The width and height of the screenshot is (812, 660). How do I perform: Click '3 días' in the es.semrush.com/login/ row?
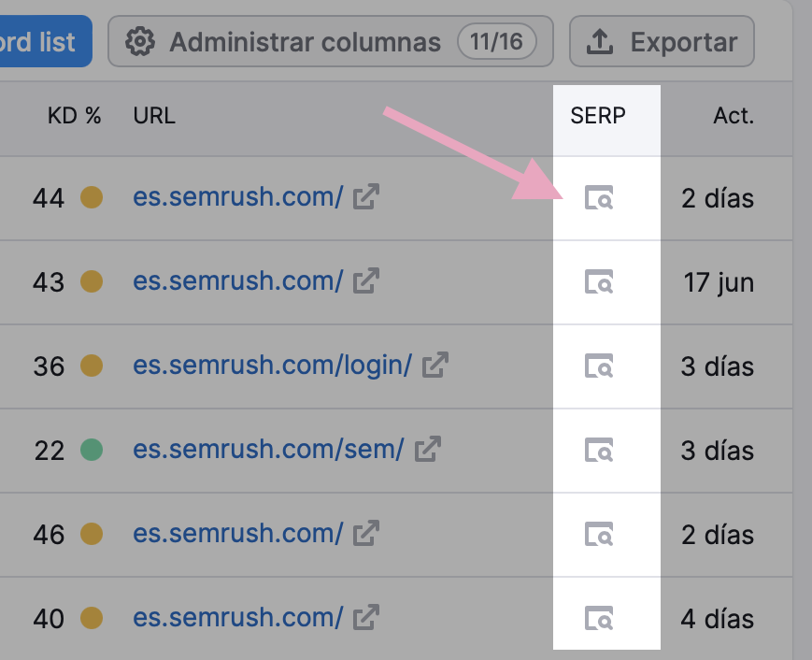click(x=718, y=366)
